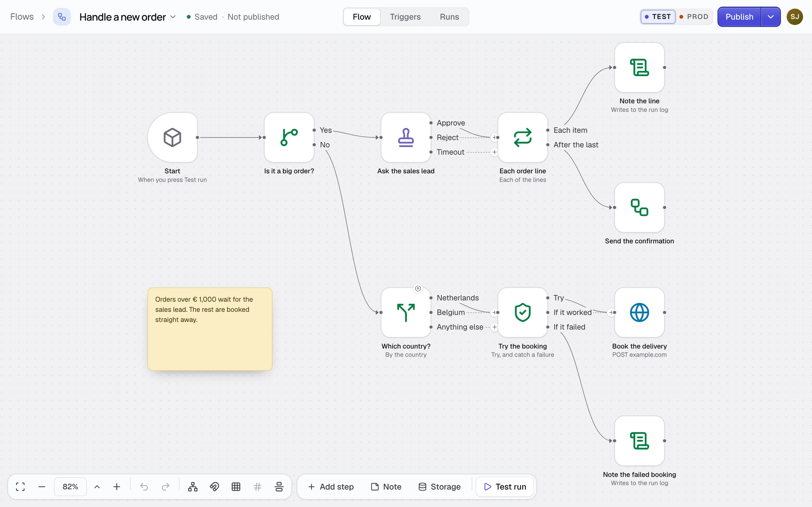Select the loop icon of Each order line
Image resolution: width=812 pixels, height=507 pixels.
(522, 138)
